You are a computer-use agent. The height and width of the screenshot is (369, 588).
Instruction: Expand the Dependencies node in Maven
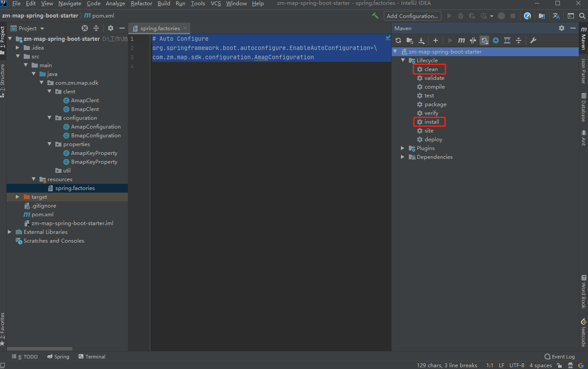pos(403,157)
